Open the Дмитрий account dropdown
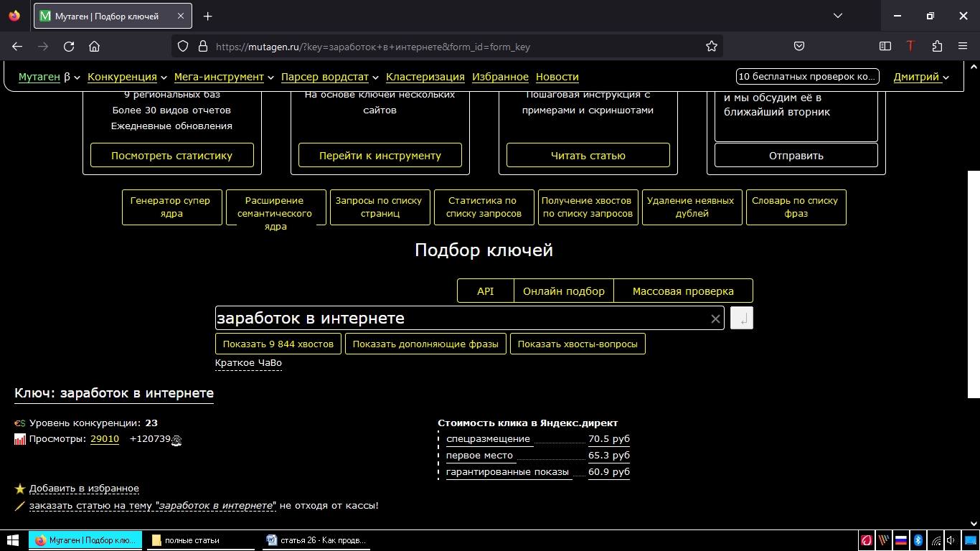 (921, 77)
